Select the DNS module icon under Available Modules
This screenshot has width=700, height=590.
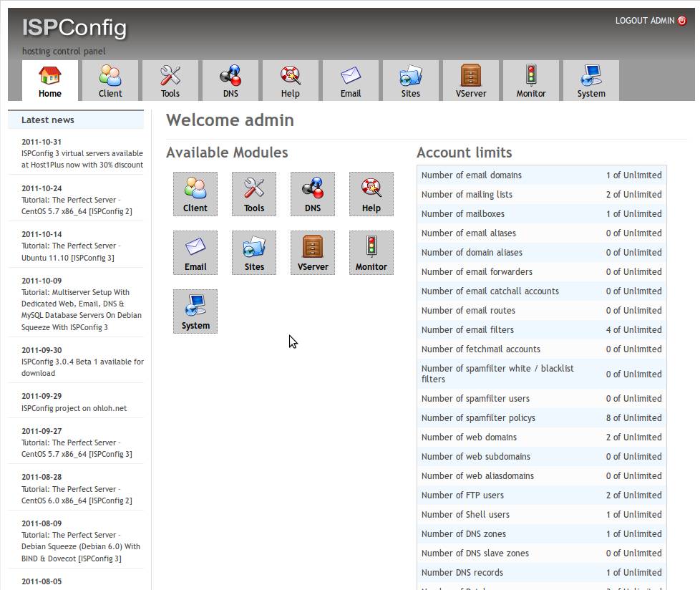point(313,194)
